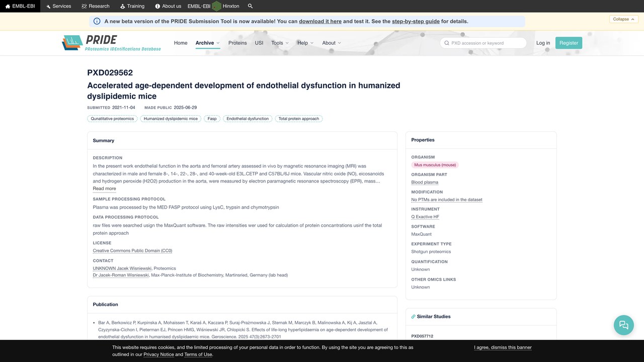
Task: Open the Services menu in top bar
Action: (58, 6)
